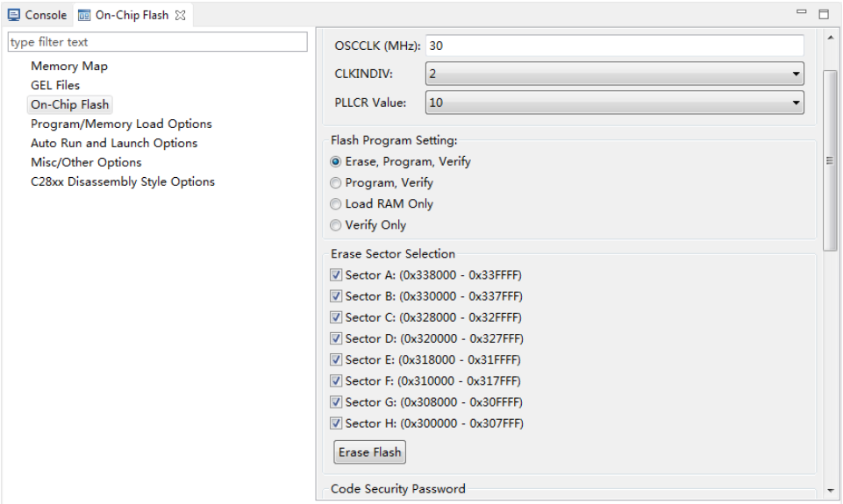Uncheck Sector H erase checkbox
This screenshot has height=504, width=843.
coord(336,423)
